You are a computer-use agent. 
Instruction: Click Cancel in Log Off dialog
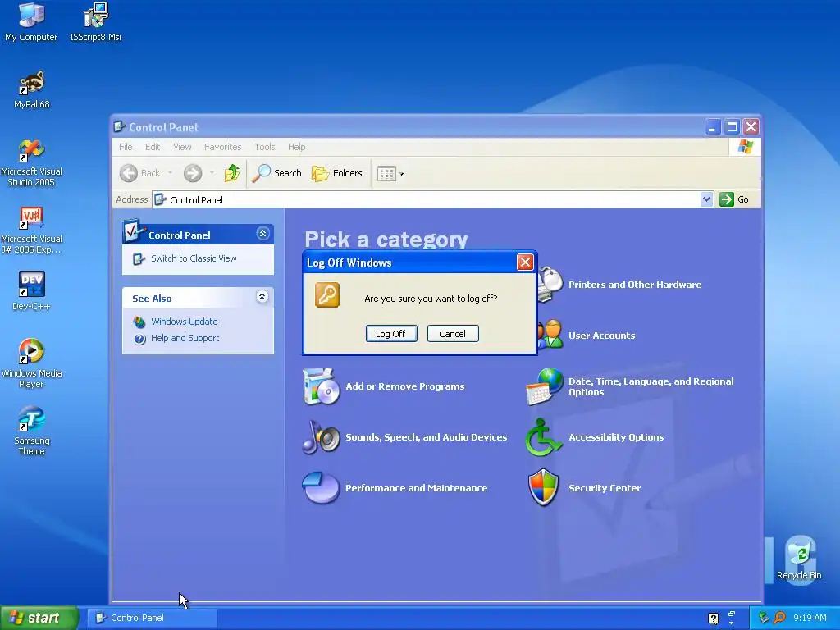click(x=453, y=333)
